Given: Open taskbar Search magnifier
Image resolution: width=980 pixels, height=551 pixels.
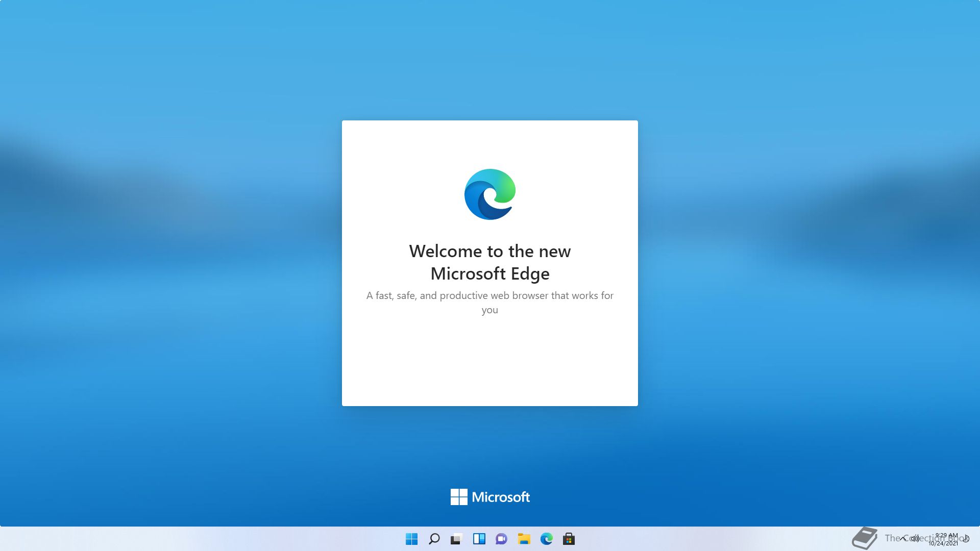Looking at the screenshot, I should pyautogui.click(x=434, y=539).
